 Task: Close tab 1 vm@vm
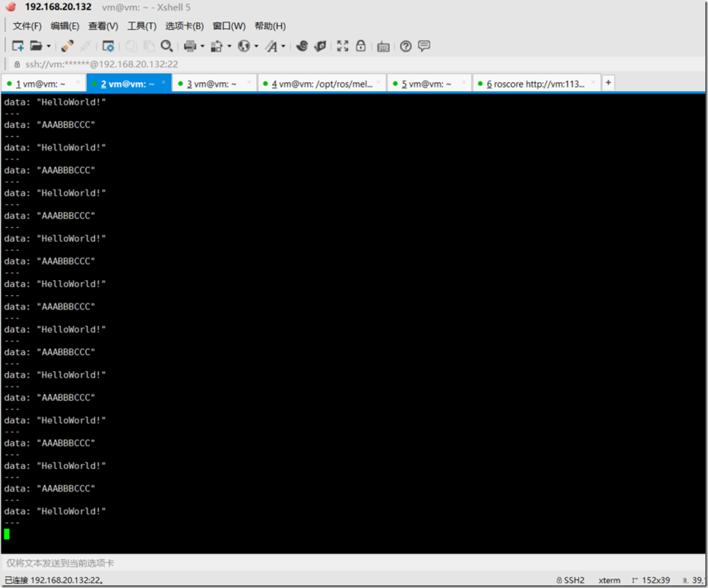pos(77,82)
